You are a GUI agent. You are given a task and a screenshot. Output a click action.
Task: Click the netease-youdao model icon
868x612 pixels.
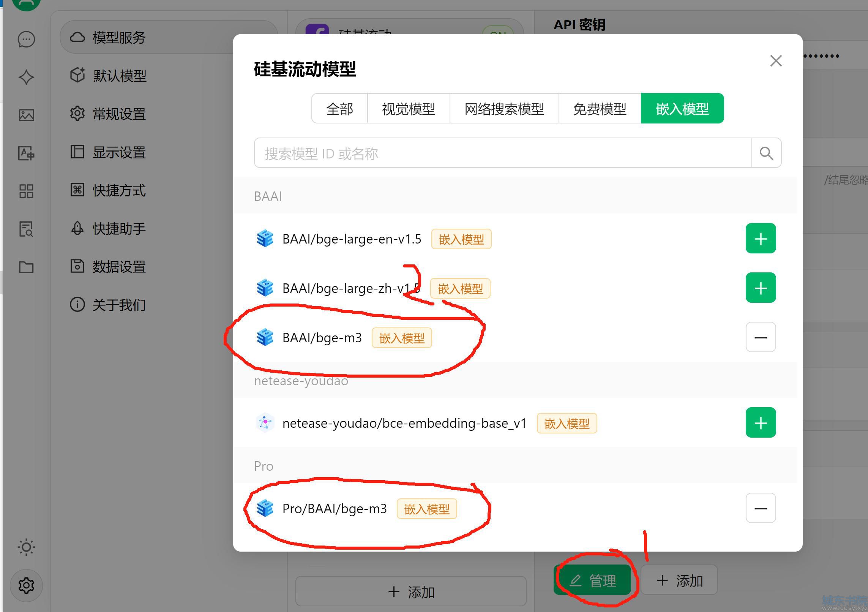[x=265, y=423]
